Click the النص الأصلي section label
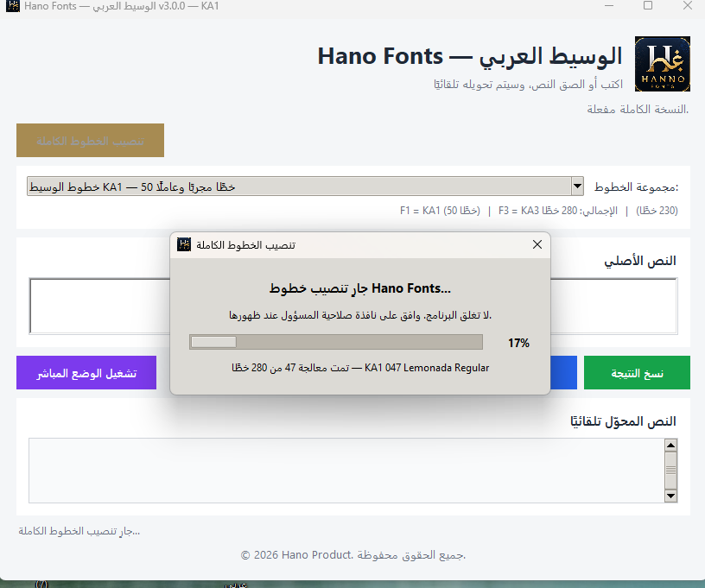705x588 pixels. coord(640,261)
